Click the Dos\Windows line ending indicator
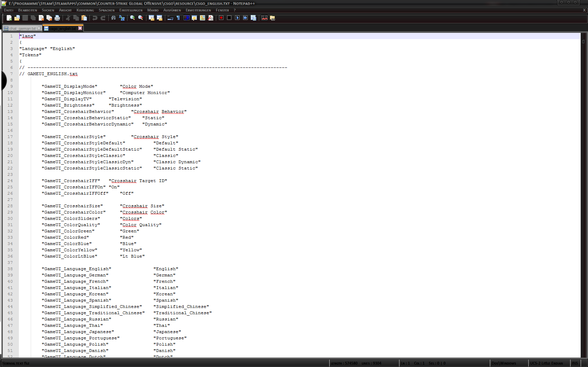This screenshot has width=588, height=367. pos(504,363)
